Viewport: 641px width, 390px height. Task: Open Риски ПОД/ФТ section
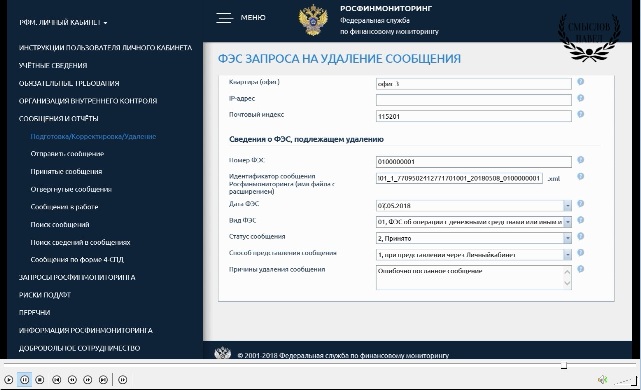tap(45, 295)
